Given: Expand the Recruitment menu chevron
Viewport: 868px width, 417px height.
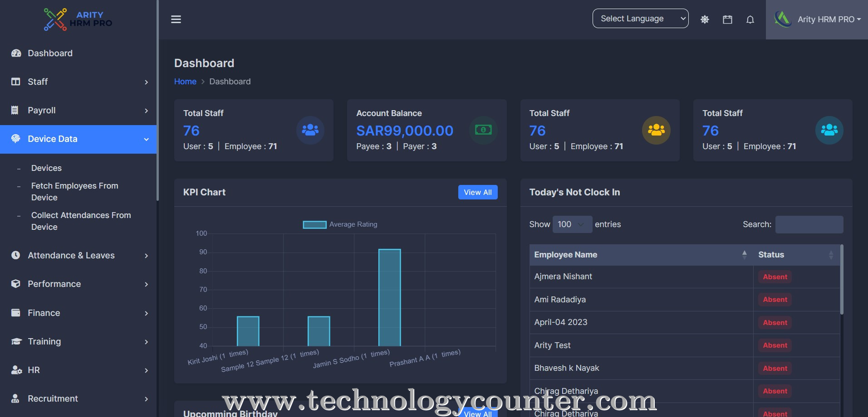Looking at the screenshot, I should [x=146, y=399].
